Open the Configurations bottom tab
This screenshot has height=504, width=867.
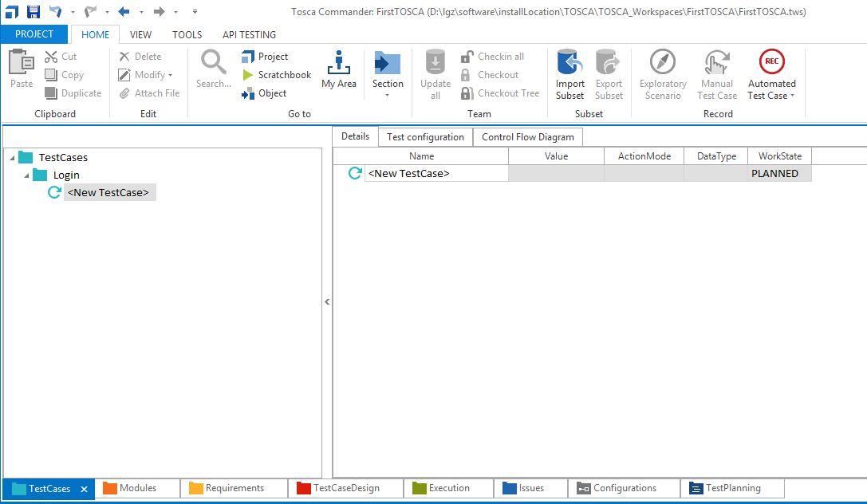(x=624, y=488)
